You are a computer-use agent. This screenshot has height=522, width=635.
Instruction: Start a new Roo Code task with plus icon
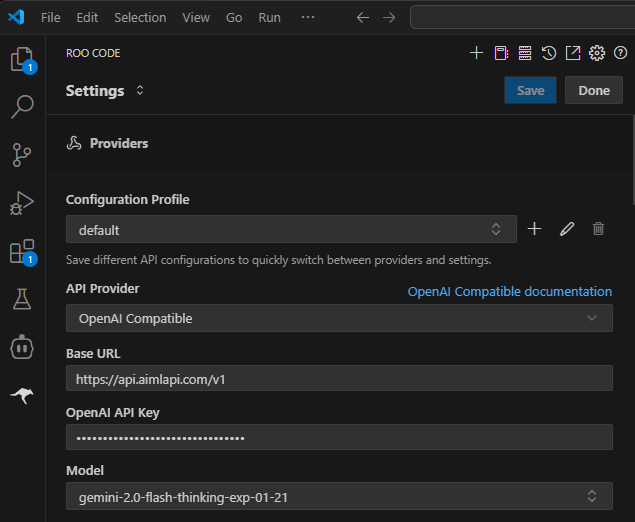coord(476,53)
